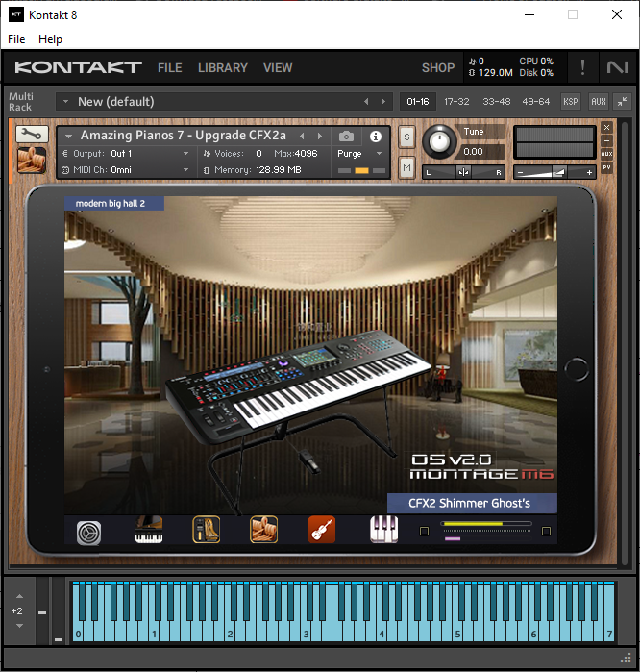Viewport: 640px width, 672px height.
Task: Click the tablet home button circle
Action: 577,369
